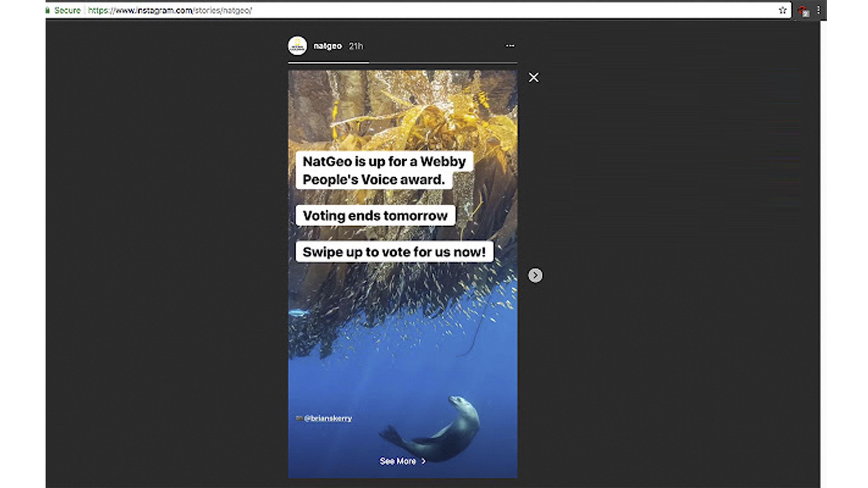The height and width of the screenshot is (488, 868).
Task: Open @brianskerry photographer tag
Action: coord(328,418)
